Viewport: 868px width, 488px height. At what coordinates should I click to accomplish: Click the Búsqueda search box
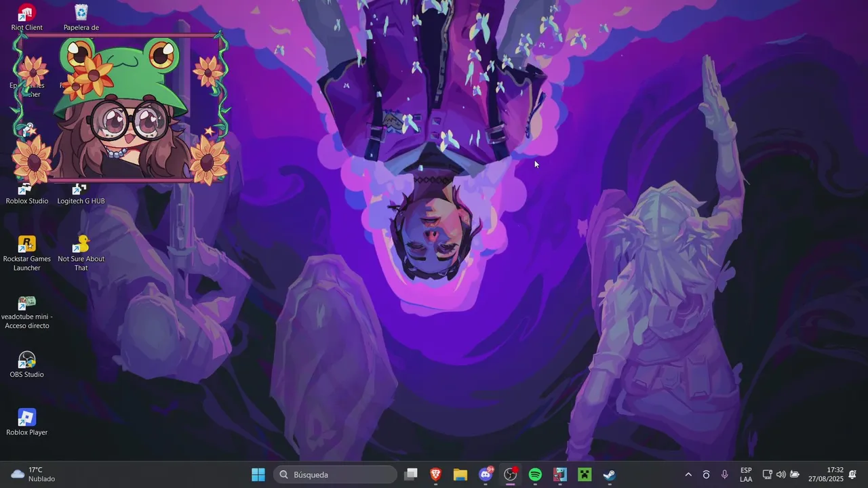[x=336, y=474]
